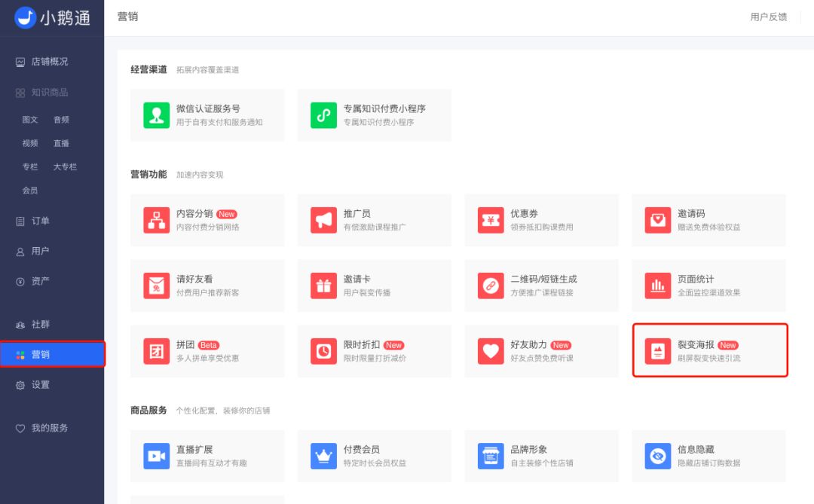
Task: Click the 推广员 megaphone icon
Action: [323, 220]
